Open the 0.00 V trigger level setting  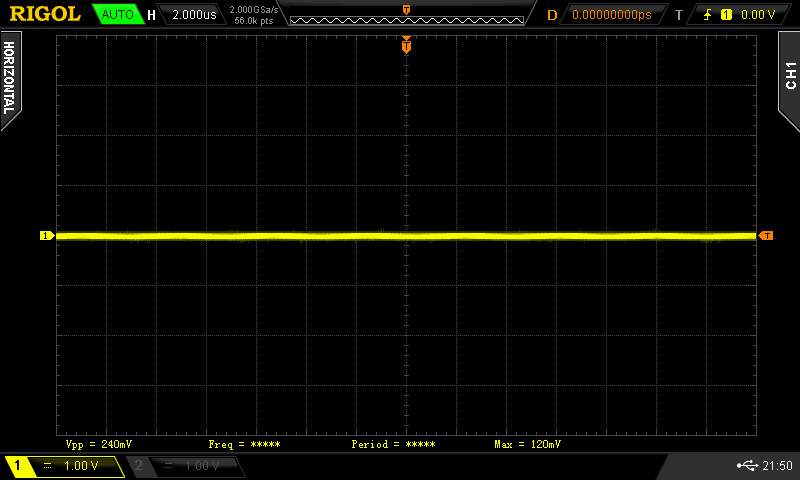click(758, 15)
